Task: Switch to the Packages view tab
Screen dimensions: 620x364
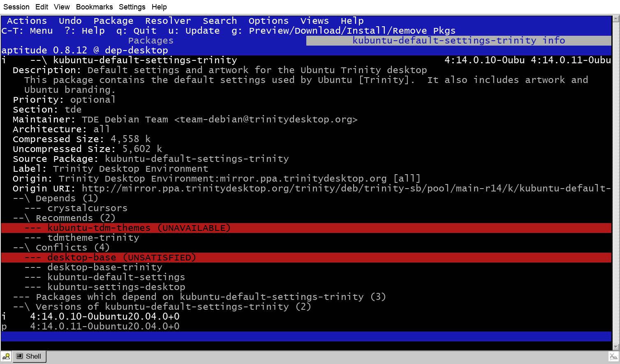Action: (x=151, y=41)
